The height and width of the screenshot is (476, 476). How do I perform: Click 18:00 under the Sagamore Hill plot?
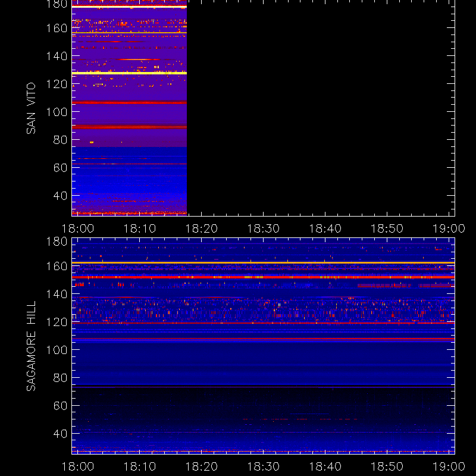[x=78, y=466]
